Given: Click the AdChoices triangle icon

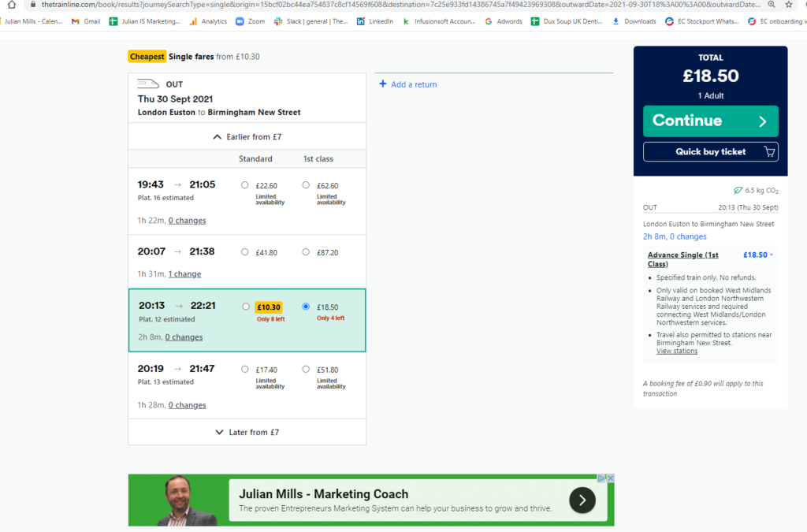Looking at the screenshot, I should pyautogui.click(x=601, y=478).
